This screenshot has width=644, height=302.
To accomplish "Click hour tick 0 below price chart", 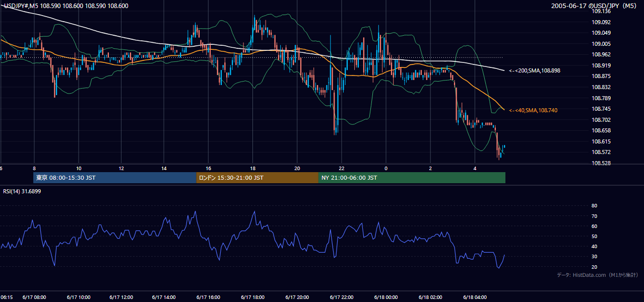I will [x=386, y=168].
